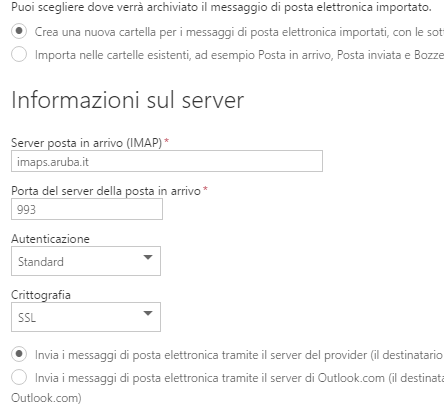Image resolution: width=444 pixels, height=408 pixels.
Task: Select the 'Importa nelle cartelle esistenti' radio button
Action: [x=19, y=54]
